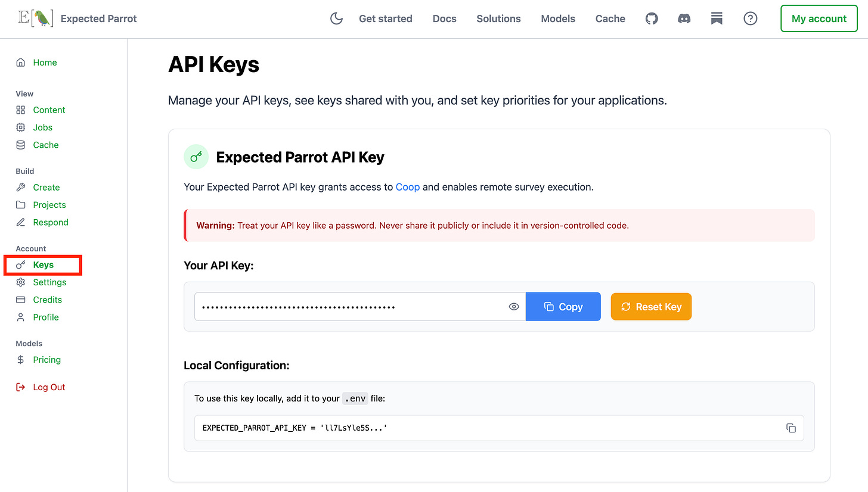Reveal API key with eye icon
The image size is (868, 492).
[x=514, y=307]
